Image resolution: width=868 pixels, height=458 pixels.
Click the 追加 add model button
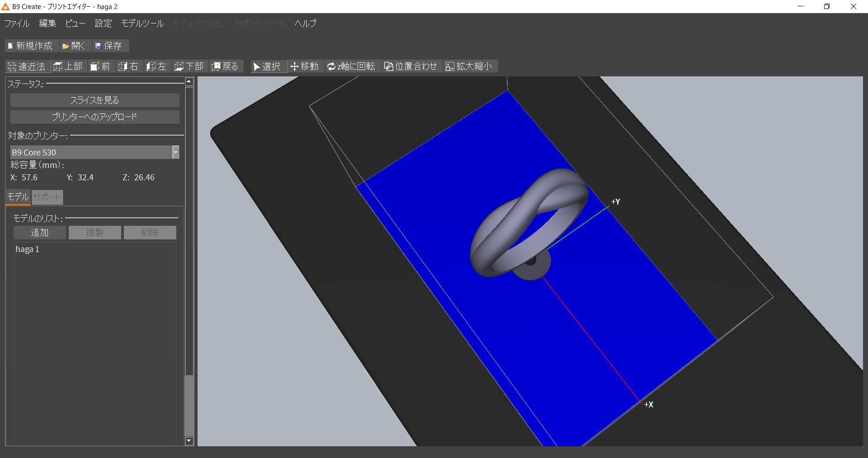(40, 233)
